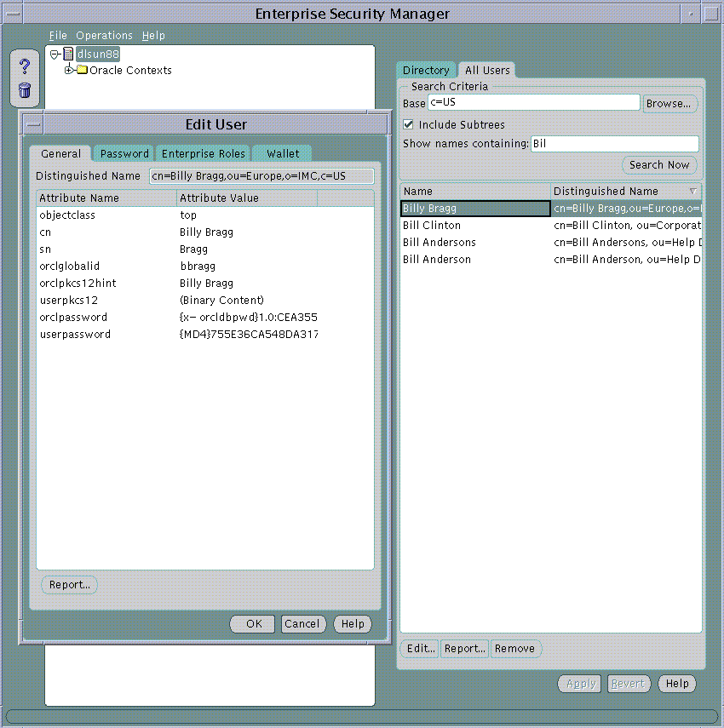
Task: Switch to the Password tab
Action: pos(124,153)
